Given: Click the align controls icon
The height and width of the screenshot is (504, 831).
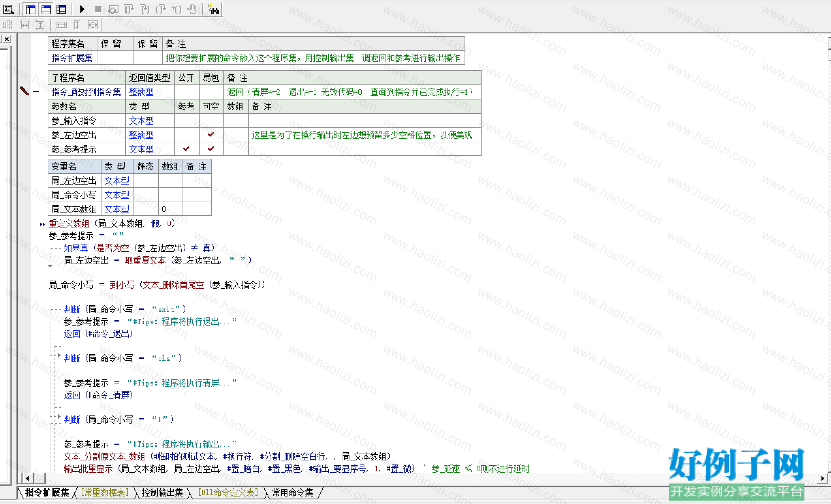Looking at the screenshot, I should click(8, 25).
